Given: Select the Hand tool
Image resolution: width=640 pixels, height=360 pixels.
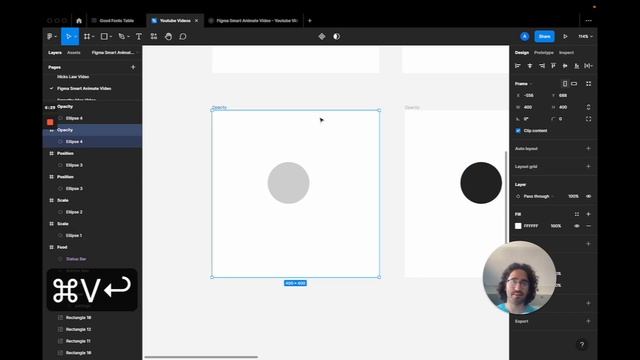Looking at the screenshot, I should click(168, 37).
